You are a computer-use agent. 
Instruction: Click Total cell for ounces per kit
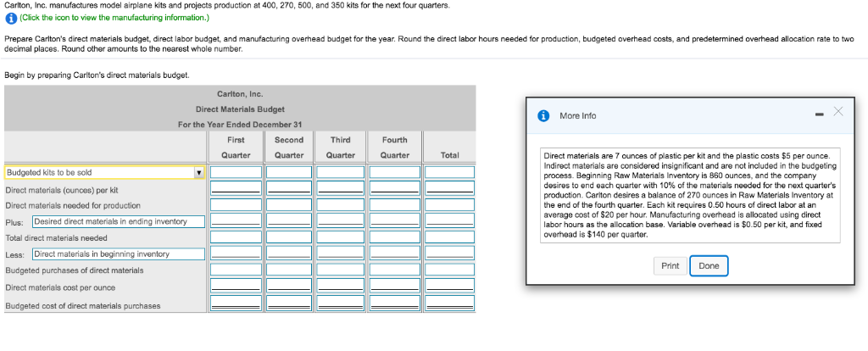click(449, 187)
